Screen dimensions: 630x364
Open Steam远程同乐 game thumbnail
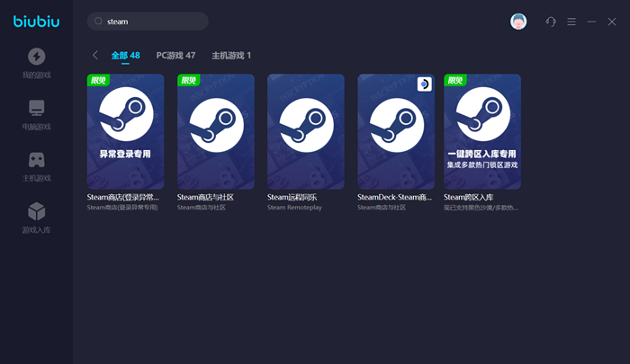305,131
